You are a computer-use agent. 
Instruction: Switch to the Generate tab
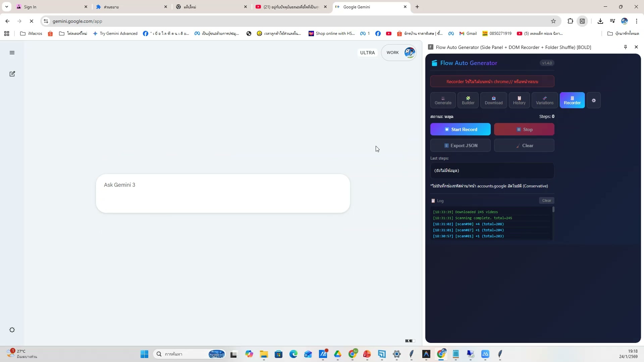(443, 100)
